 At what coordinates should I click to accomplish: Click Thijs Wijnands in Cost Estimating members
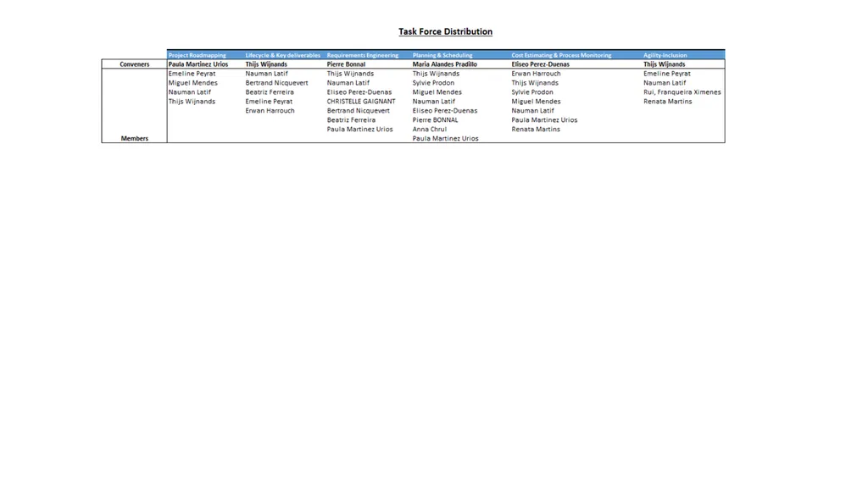point(536,83)
